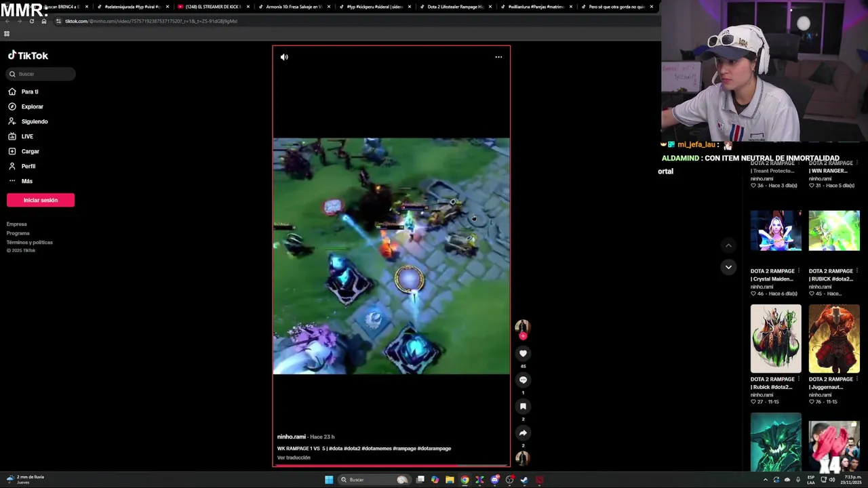This screenshot has height=488, width=868.
Task: Save video with the bookmark icon
Action: [523, 406]
